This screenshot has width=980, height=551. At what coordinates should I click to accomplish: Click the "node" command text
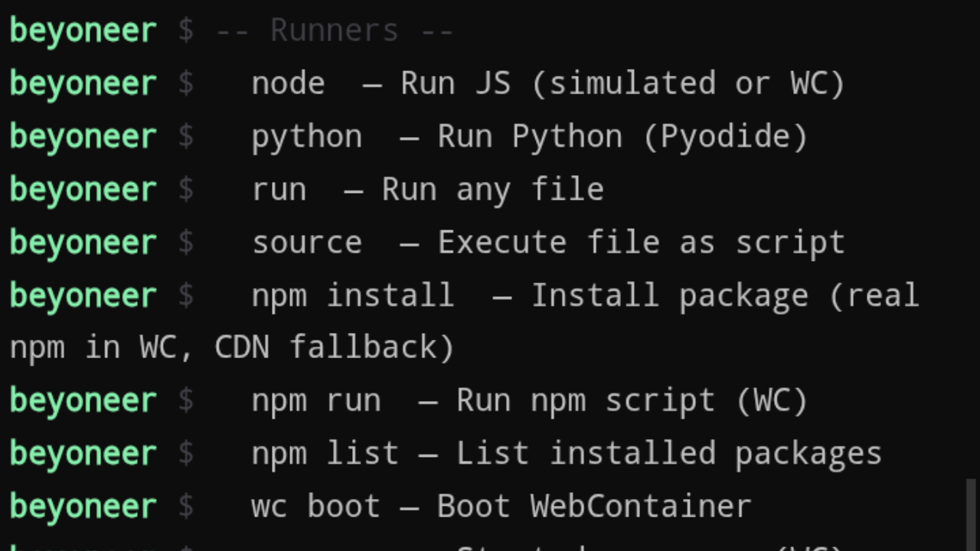tap(288, 83)
